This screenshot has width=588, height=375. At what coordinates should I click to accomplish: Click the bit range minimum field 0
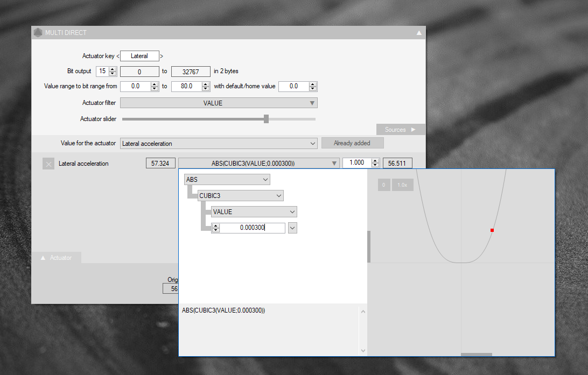pos(139,72)
